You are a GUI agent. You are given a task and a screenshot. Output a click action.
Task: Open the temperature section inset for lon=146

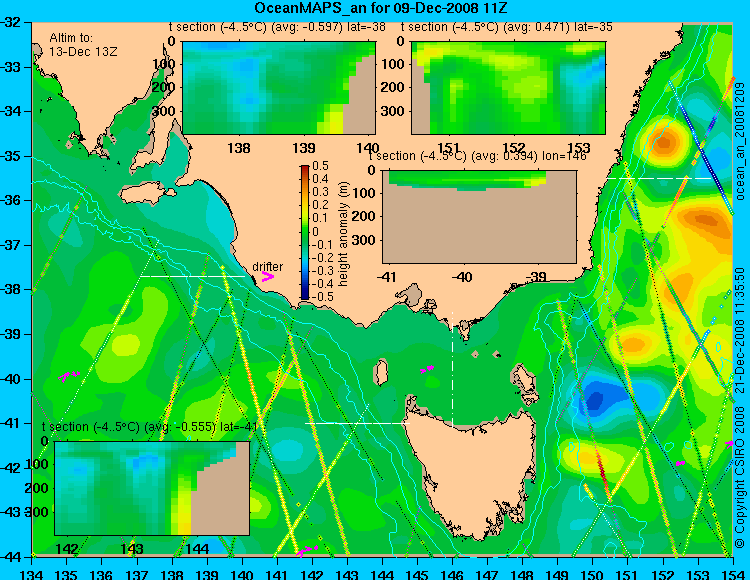click(479, 217)
